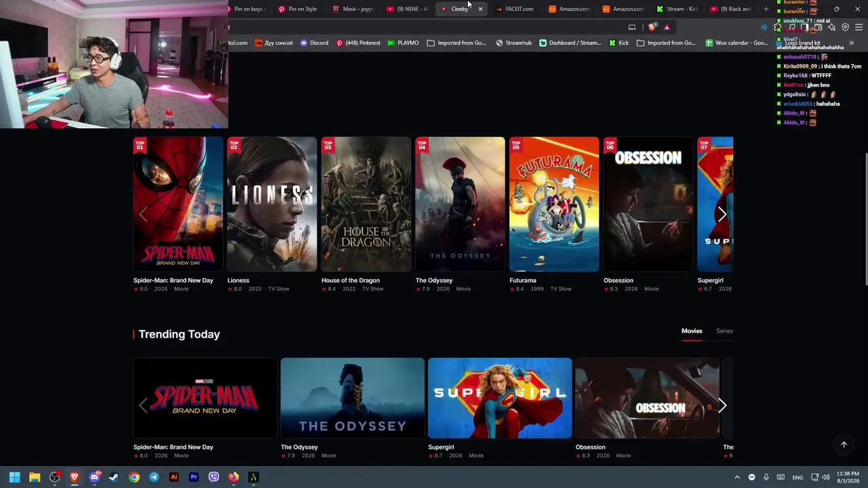Launch Adobe Premiere Pro from the taskbar
868x488 pixels.
click(x=194, y=477)
